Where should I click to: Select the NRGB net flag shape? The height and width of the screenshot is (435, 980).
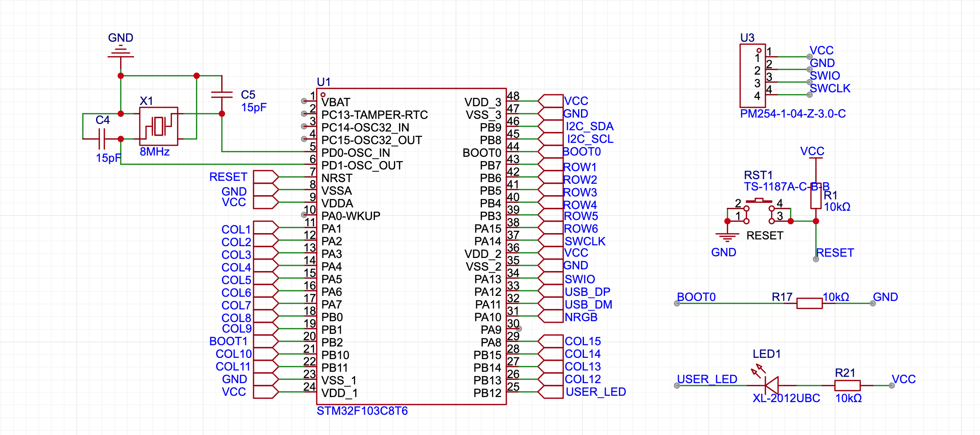[551, 316]
